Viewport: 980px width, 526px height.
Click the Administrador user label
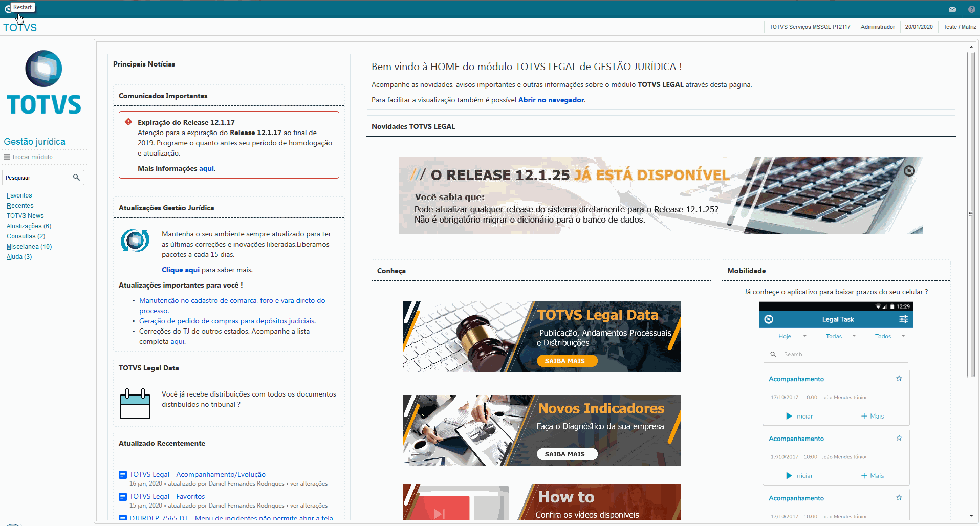[878, 27]
